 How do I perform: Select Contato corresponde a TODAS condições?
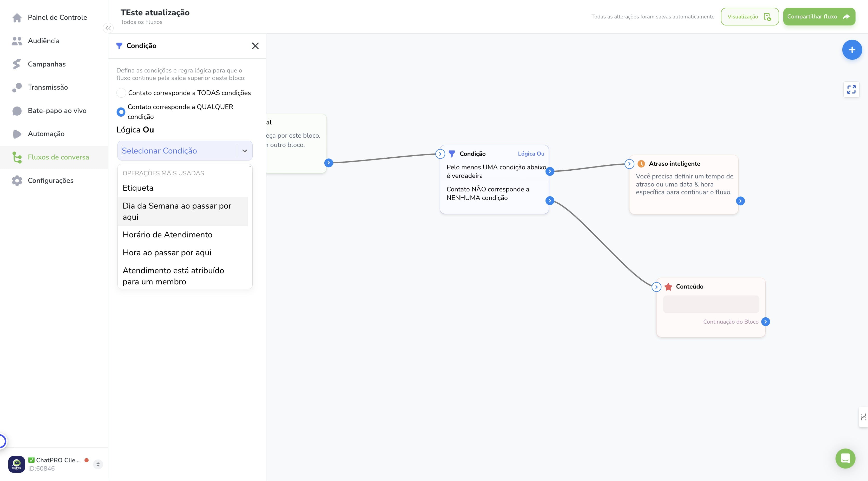tap(121, 93)
